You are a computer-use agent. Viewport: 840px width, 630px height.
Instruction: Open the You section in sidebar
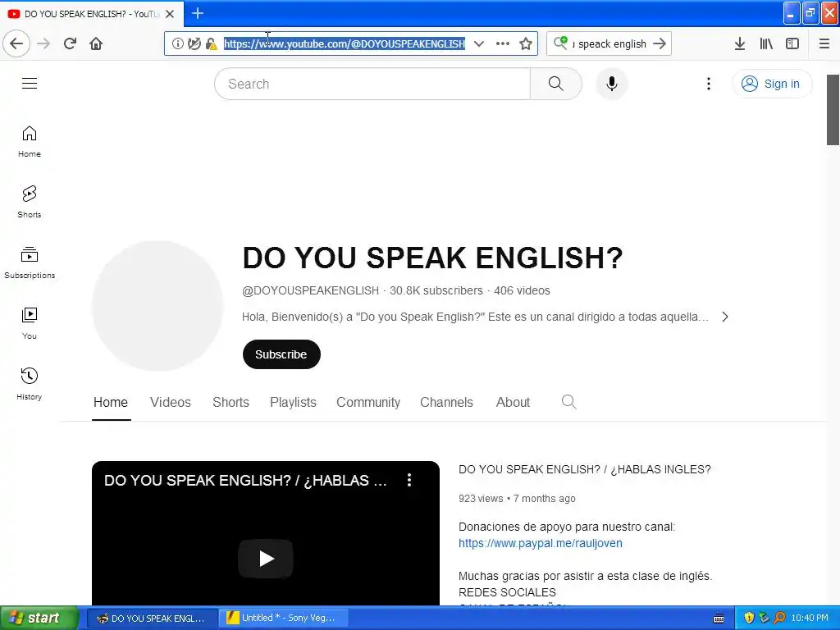tap(30, 323)
